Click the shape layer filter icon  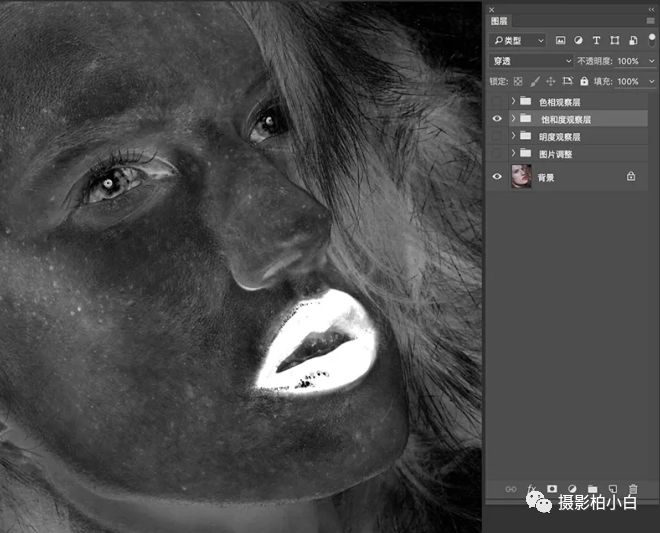point(614,41)
